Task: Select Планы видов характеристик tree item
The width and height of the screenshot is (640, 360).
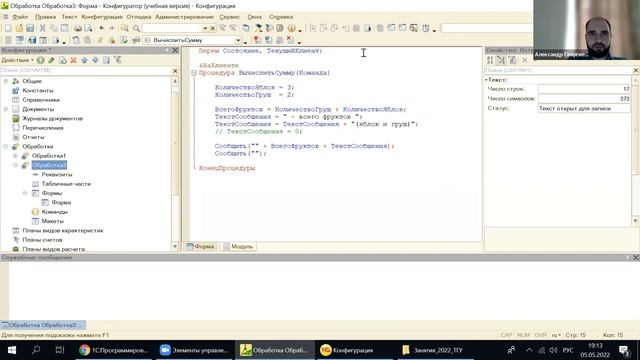Action: tap(62, 231)
